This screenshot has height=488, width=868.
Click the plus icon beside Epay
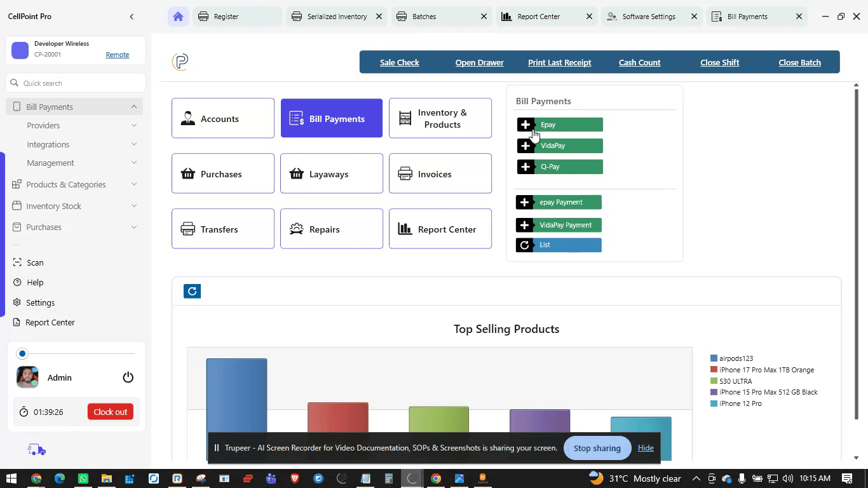tap(526, 125)
